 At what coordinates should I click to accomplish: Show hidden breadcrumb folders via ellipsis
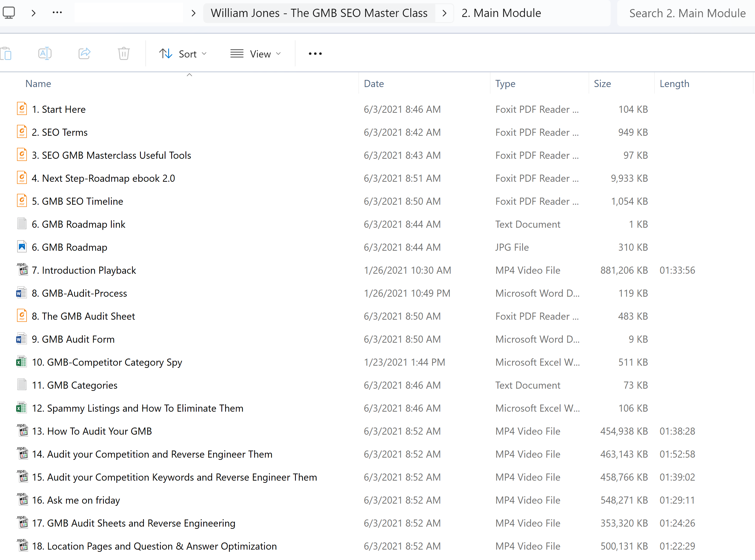point(57,13)
